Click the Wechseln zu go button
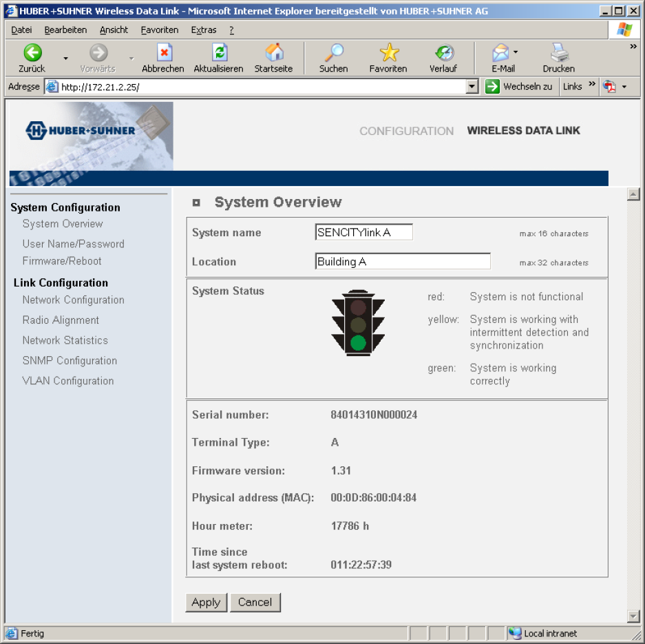 [x=518, y=87]
